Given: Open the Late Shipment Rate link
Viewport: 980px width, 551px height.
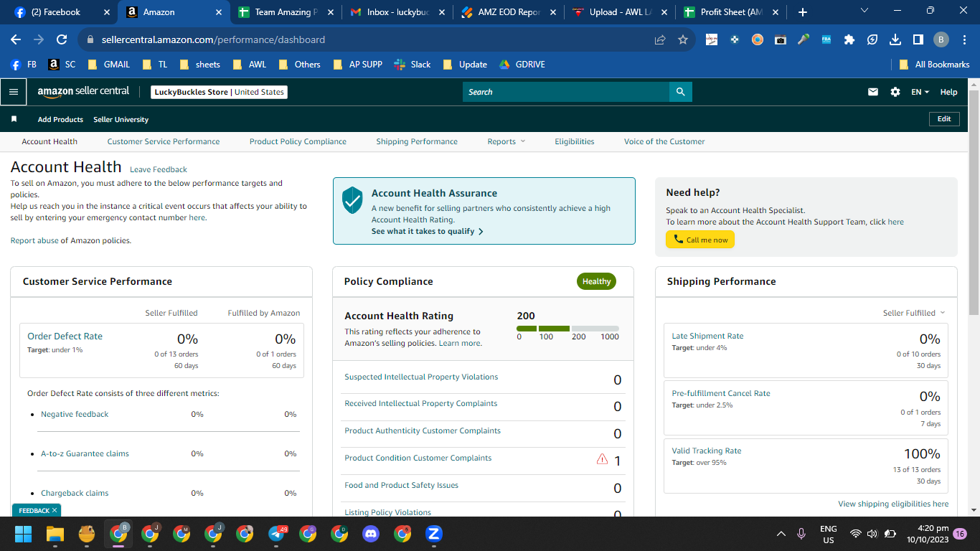Looking at the screenshot, I should [707, 336].
